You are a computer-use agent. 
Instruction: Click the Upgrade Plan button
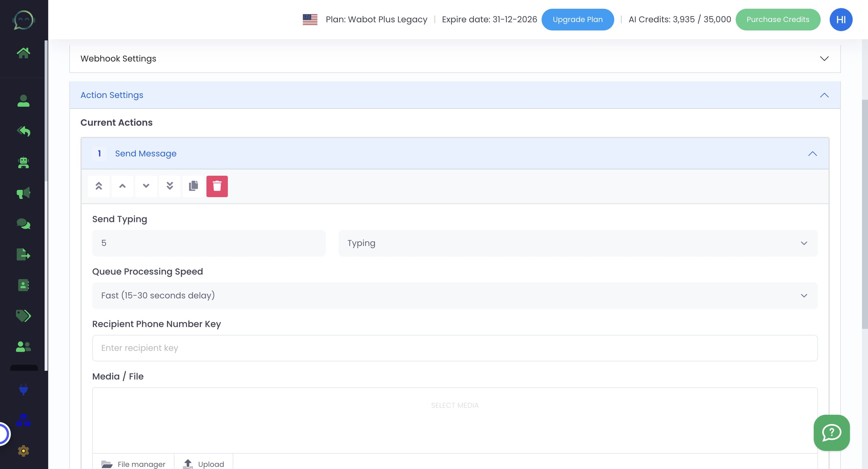click(577, 19)
